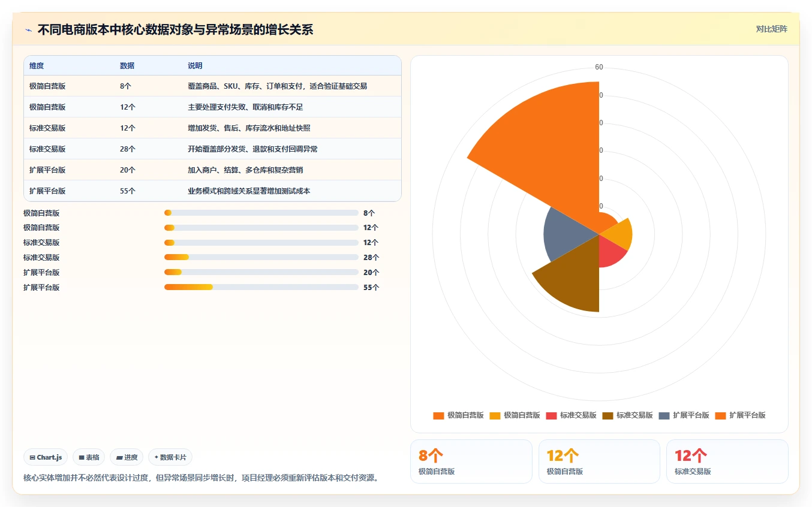
Task: Toggle the red 标准交易版 legend item
Action: point(571,415)
